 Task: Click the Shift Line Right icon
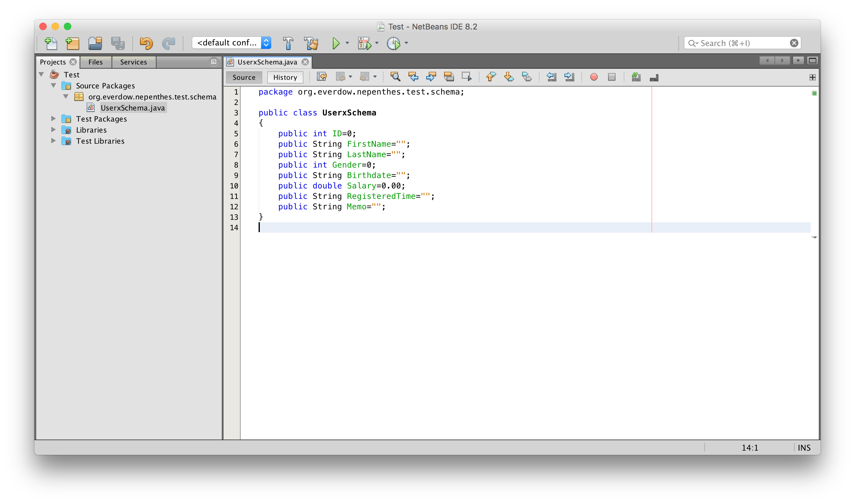569,77
